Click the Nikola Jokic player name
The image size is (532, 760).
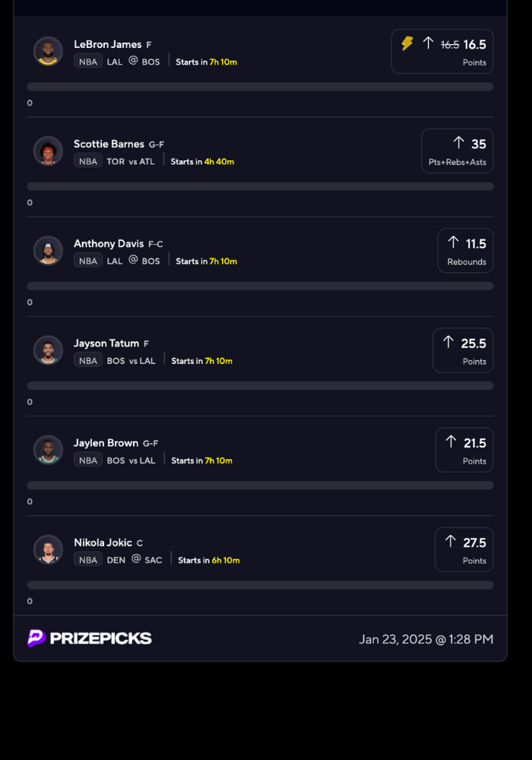(102, 543)
